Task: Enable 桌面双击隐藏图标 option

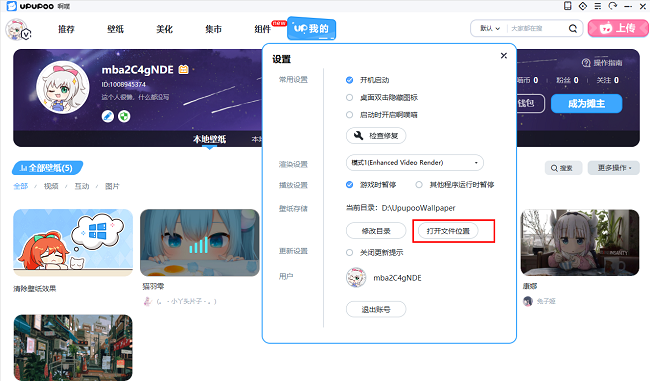Action: (x=349, y=97)
